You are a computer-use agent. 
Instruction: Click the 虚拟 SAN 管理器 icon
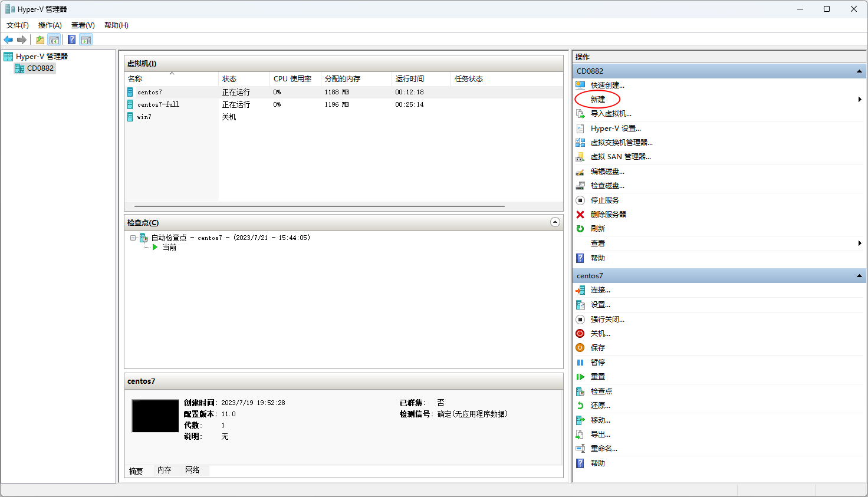580,156
